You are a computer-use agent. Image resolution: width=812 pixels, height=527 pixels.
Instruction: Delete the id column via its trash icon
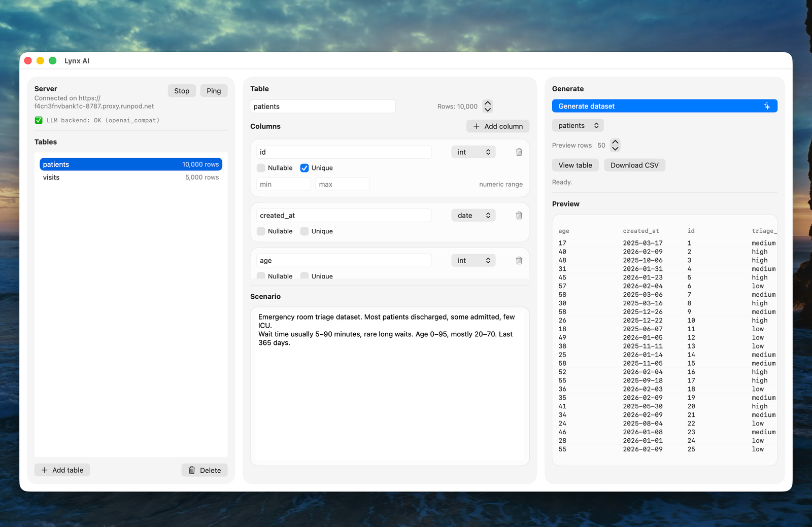click(x=519, y=152)
